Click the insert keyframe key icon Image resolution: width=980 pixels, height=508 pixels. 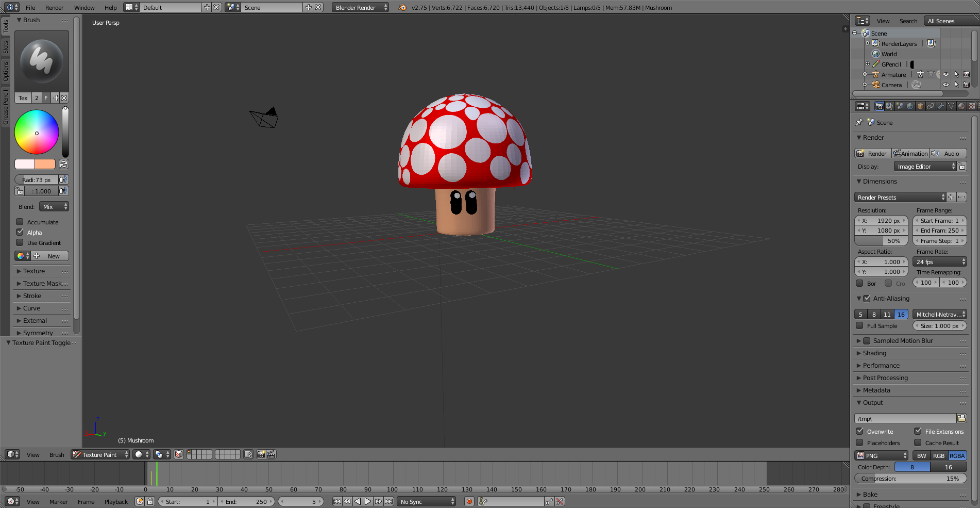[549, 501]
